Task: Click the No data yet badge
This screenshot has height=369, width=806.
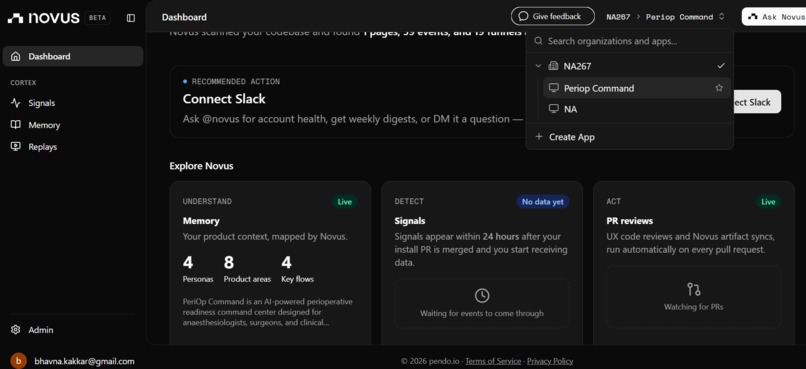Action: click(x=543, y=202)
